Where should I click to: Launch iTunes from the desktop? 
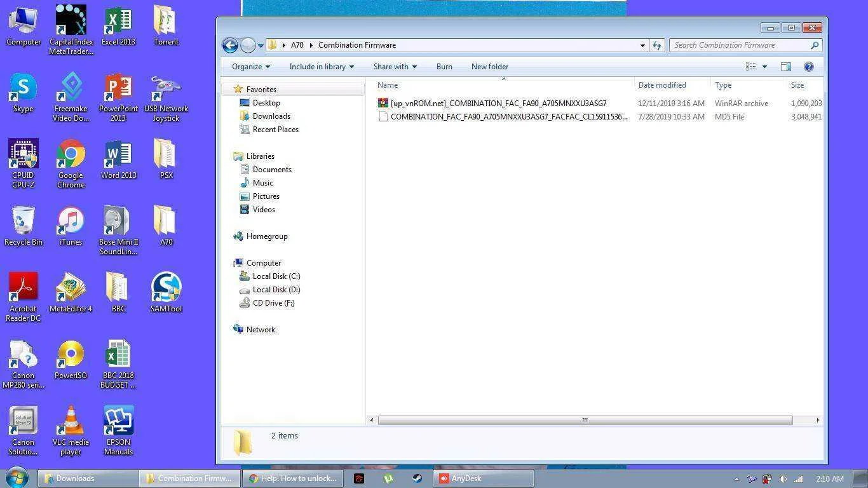(71, 226)
